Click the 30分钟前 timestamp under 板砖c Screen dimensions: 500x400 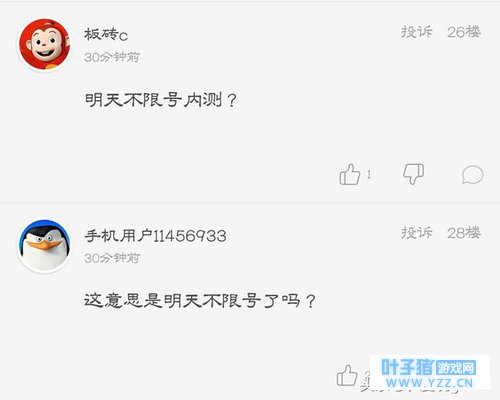(112, 57)
